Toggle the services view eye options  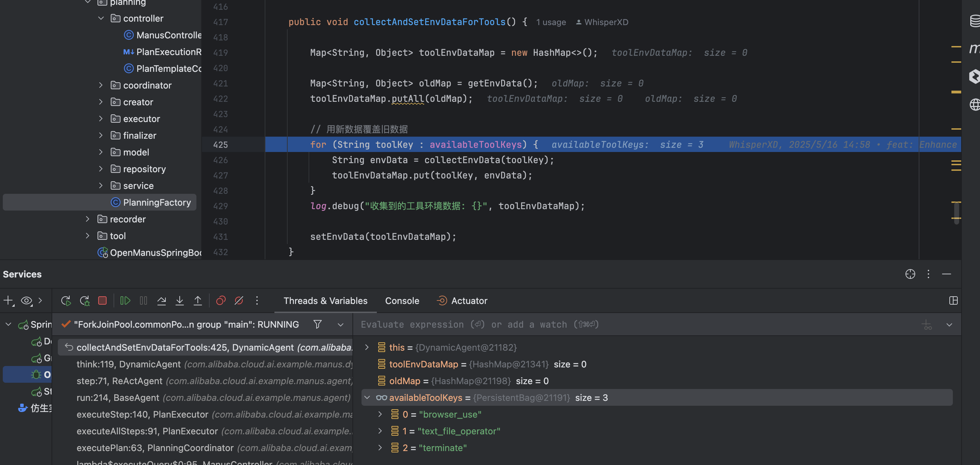26,300
